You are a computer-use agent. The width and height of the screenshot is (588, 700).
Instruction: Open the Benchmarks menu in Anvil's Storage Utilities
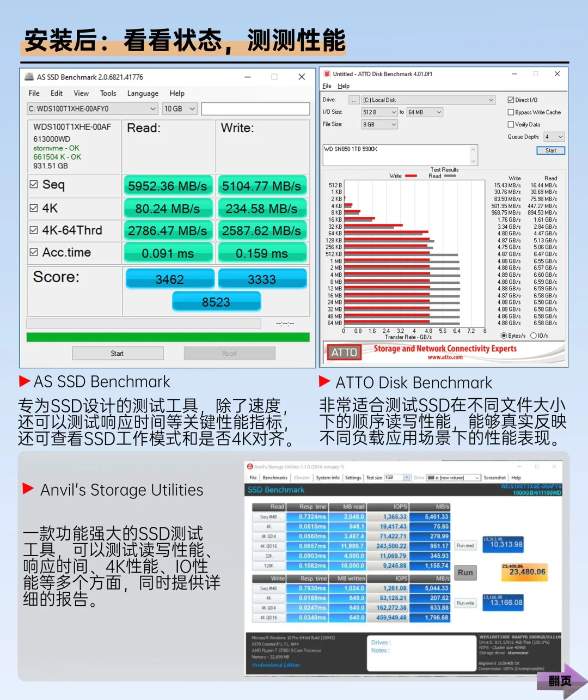275,478
